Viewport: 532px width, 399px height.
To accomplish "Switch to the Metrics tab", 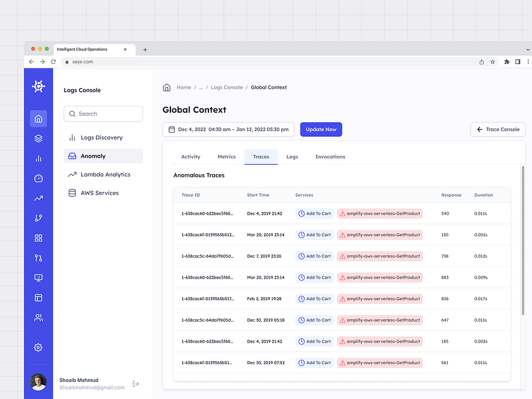I will tap(226, 156).
